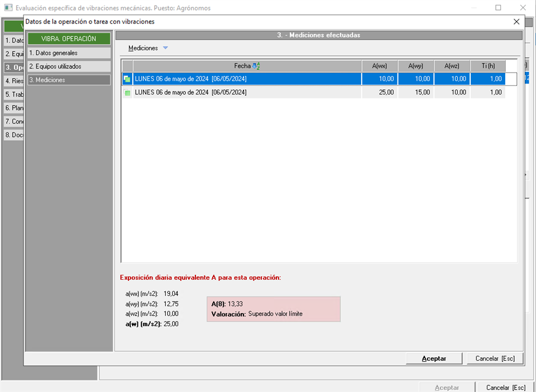Image resolution: width=536 pixels, height=392 pixels.
Task: Click Cancelar [Esc] in the operation dialog
Action: pyautogui.click(x=495, y=358)
